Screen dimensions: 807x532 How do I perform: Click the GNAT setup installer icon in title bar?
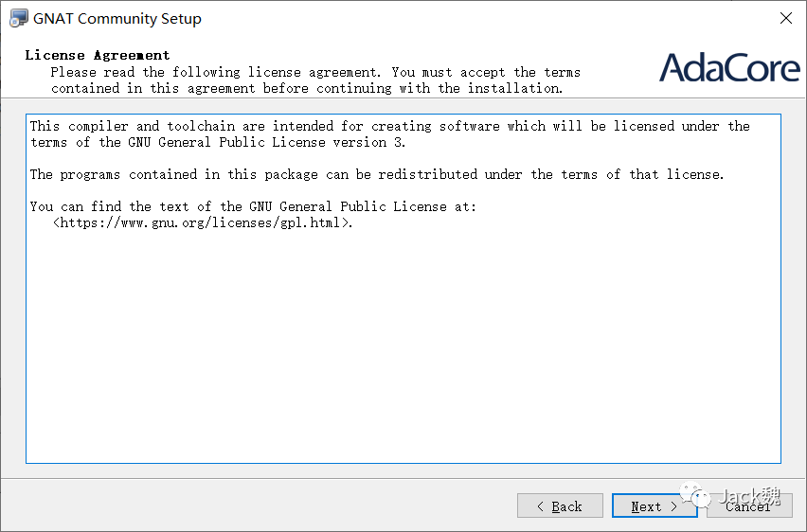18,18
